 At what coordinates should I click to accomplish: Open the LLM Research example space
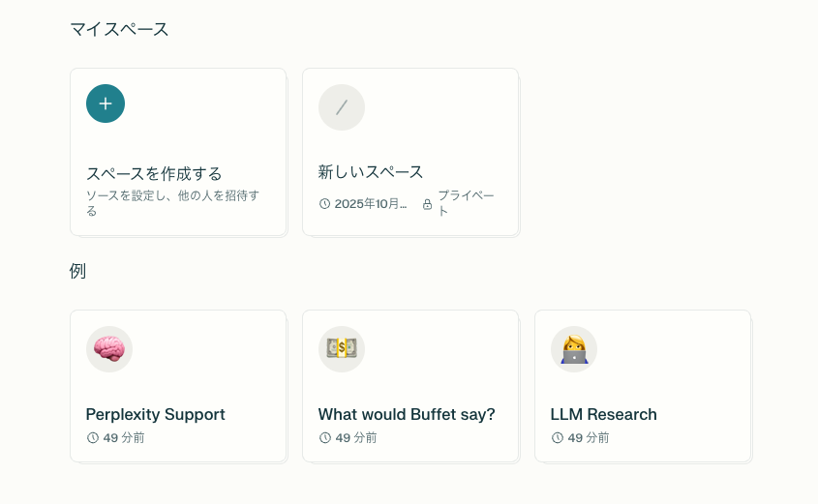point(603,415)
